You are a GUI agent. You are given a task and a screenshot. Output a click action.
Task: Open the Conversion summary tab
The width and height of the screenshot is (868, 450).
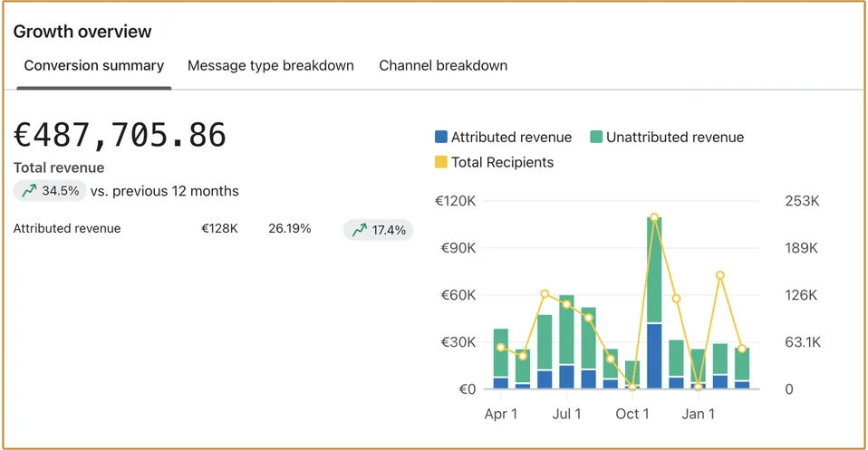tap(93, 65)
